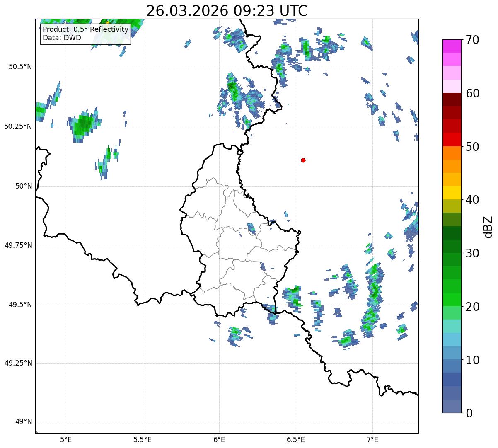Select the 'Data: DWD' label

tap(62, 38)
